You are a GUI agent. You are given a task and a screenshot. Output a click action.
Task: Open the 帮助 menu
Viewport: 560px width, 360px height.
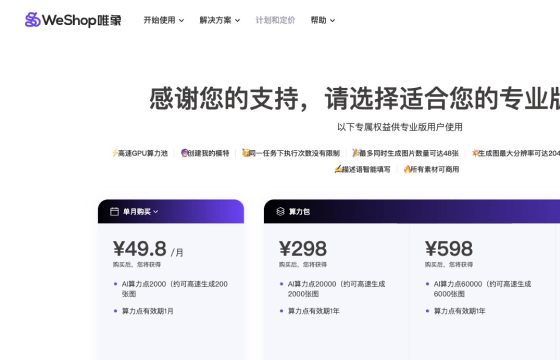tap(323, 20)
